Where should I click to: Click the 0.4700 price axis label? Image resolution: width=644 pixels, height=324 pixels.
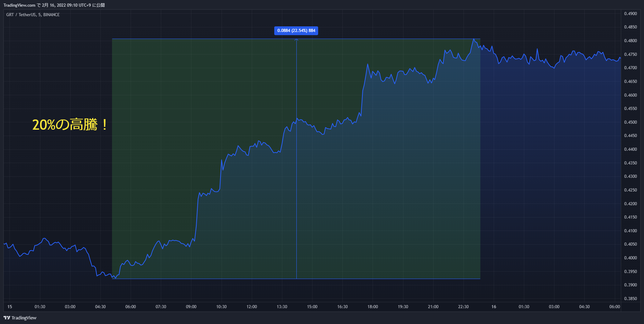(630, 68)
